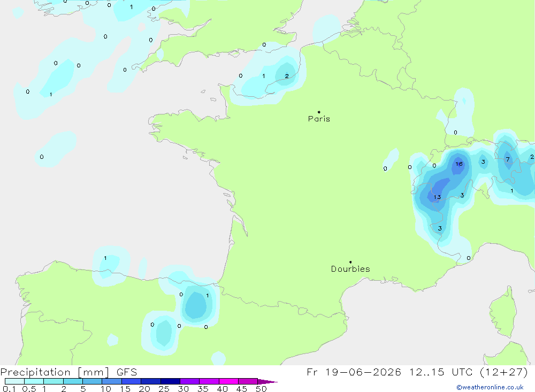
Task: Click the legend label 0.5
Action: click(29, 389)
